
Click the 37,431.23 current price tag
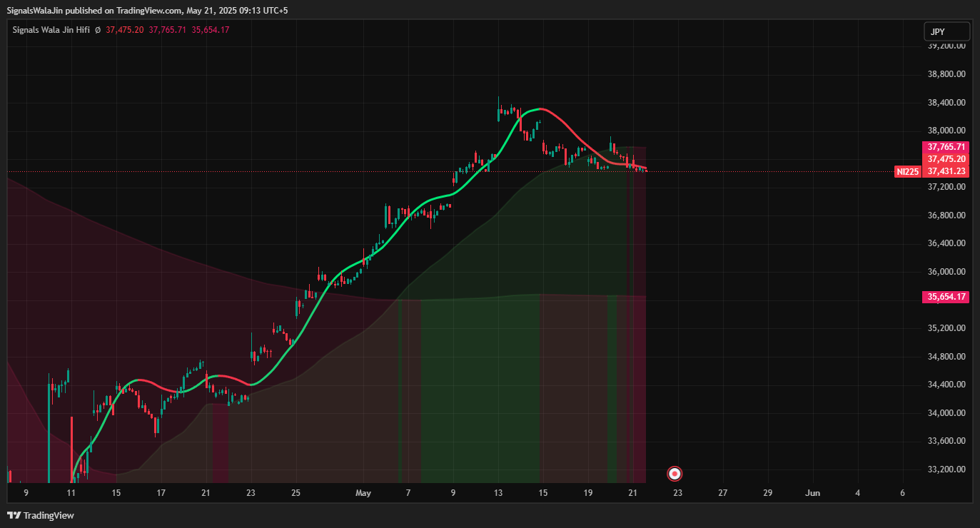click(946, 171)
